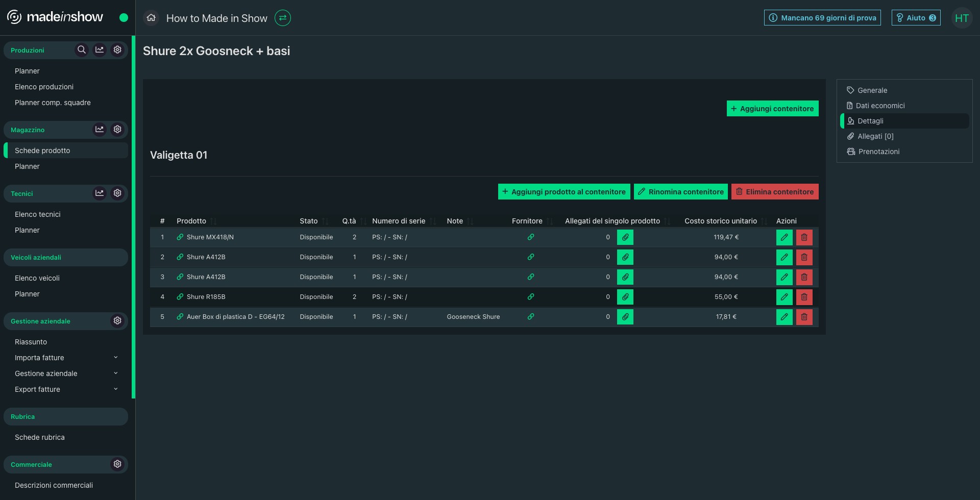Open Schede rubrica in the sidebar

click(x=40, y=437)
